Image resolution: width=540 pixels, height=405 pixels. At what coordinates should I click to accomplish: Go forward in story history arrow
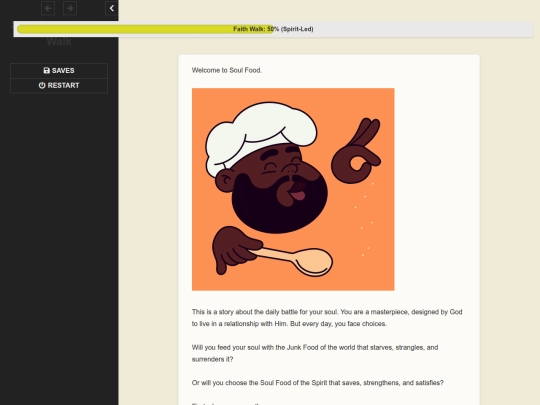(70, 8)
